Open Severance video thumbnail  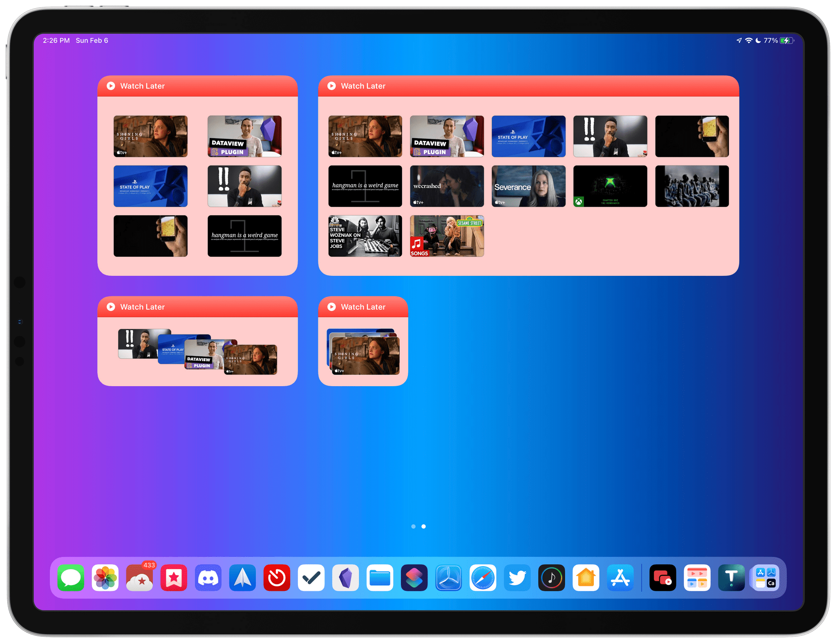(x=528, y=186)
